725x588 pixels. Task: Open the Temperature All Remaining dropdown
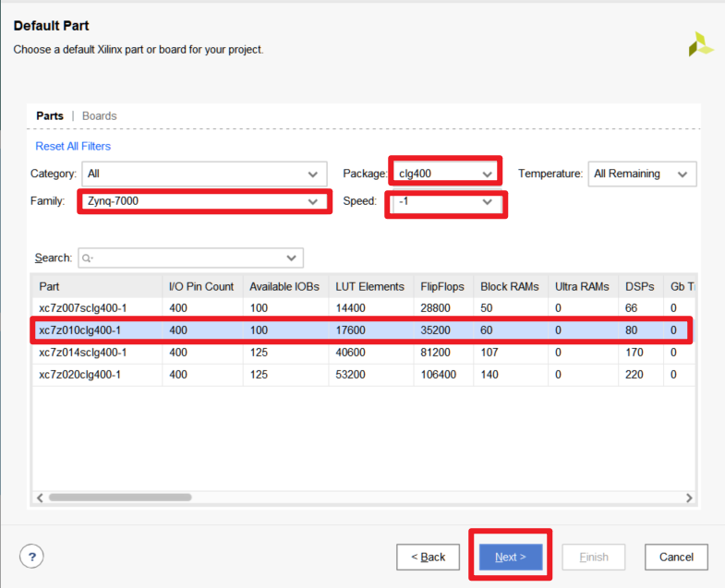point(642,174)
